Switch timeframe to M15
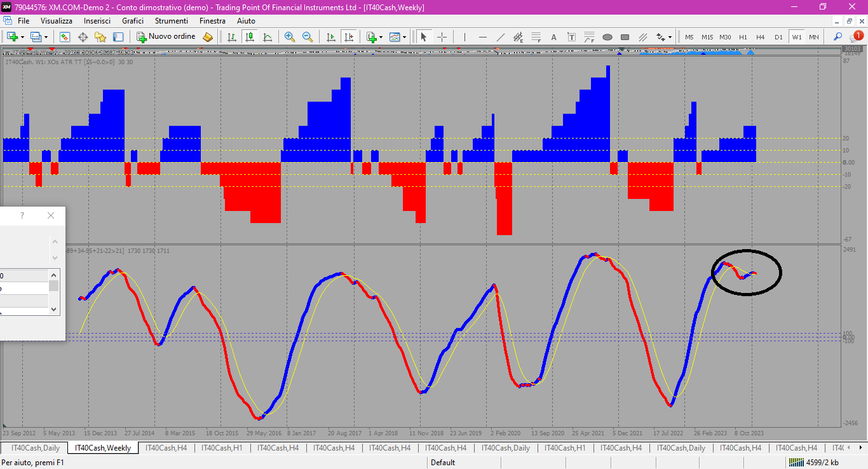The width and height of the screenshot is (868, 469). (x=707, y=37)
